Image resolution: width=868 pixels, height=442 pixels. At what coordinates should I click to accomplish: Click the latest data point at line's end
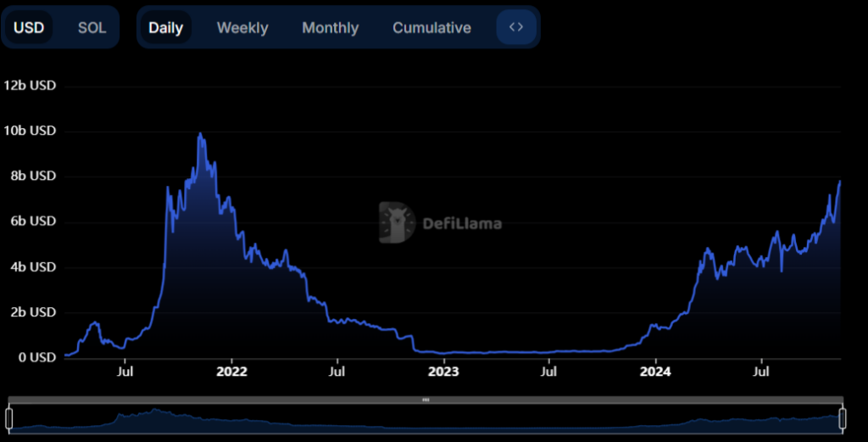click(x=840, y=181)
